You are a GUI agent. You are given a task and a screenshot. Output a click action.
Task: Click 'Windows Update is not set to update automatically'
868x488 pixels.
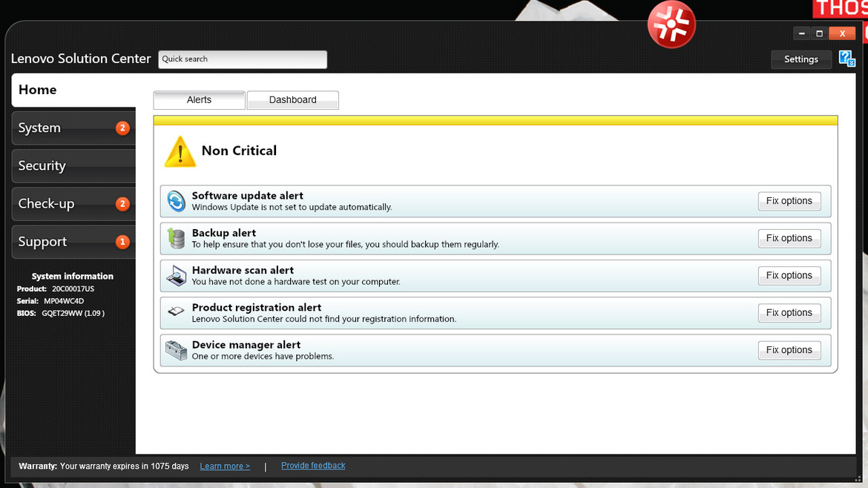(x=292, y=208)
